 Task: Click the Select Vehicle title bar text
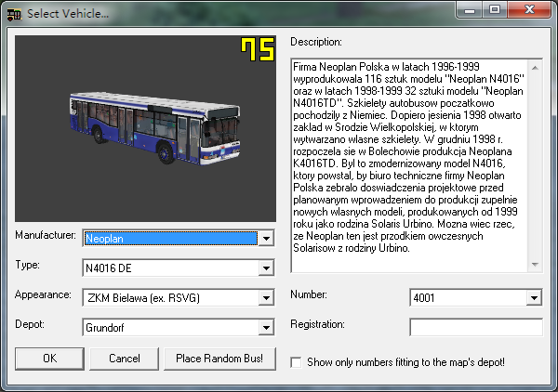67,13
